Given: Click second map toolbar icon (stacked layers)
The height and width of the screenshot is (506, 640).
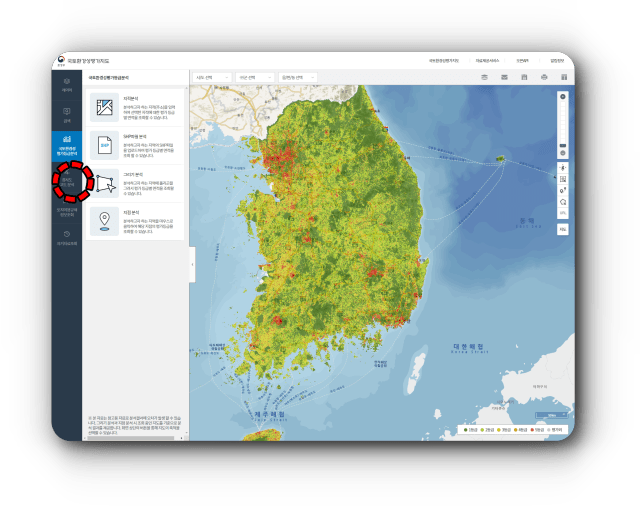Looking at the screenshot, I should tap(504, 77).
